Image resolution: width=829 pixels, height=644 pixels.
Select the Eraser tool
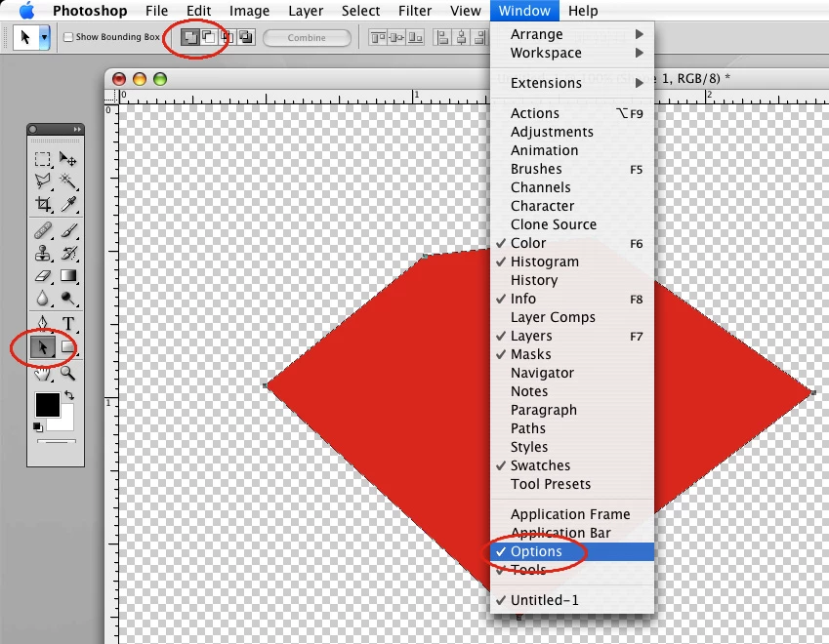42,276
